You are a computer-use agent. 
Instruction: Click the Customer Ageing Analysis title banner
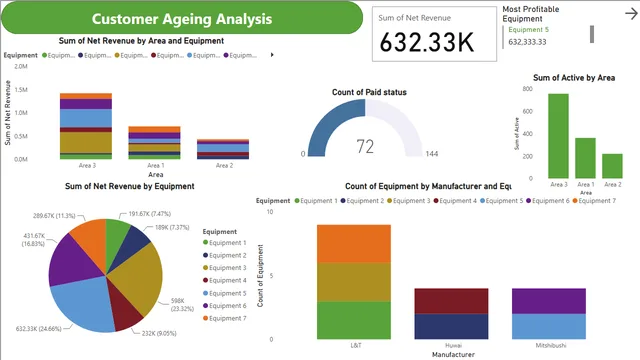coord(182,18)
